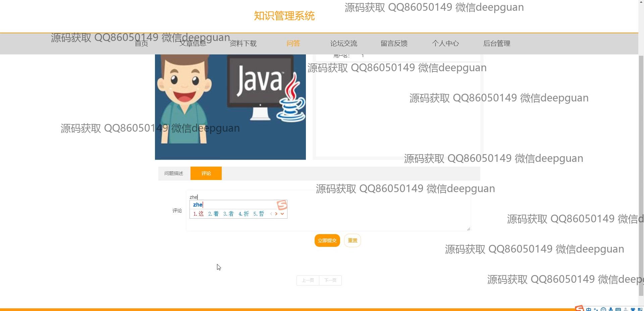Image resolution: width=644 pixels, height=311 pixels.
Task: Open the IME soft keyboard icon
Action: tap(618, 309)
